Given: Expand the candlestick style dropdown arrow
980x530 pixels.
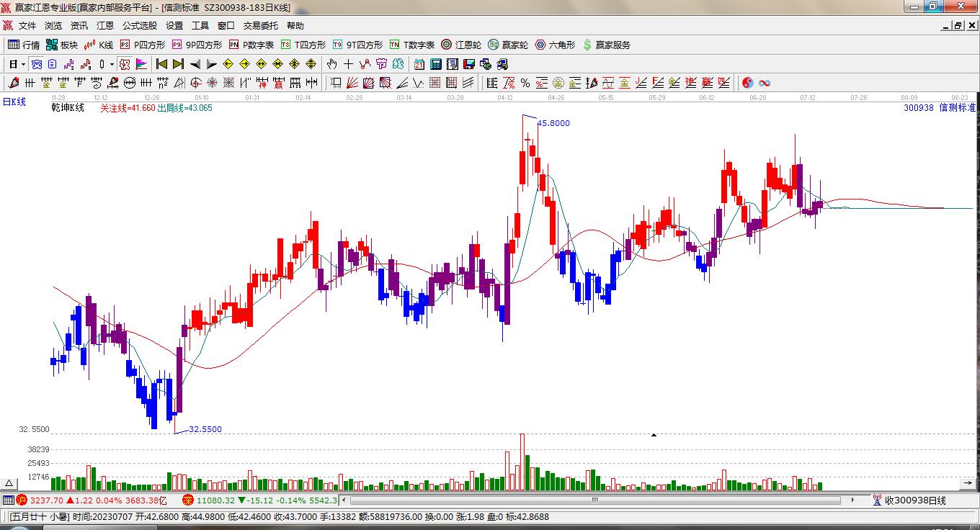Looking at the screenshot, I should 112,64.
